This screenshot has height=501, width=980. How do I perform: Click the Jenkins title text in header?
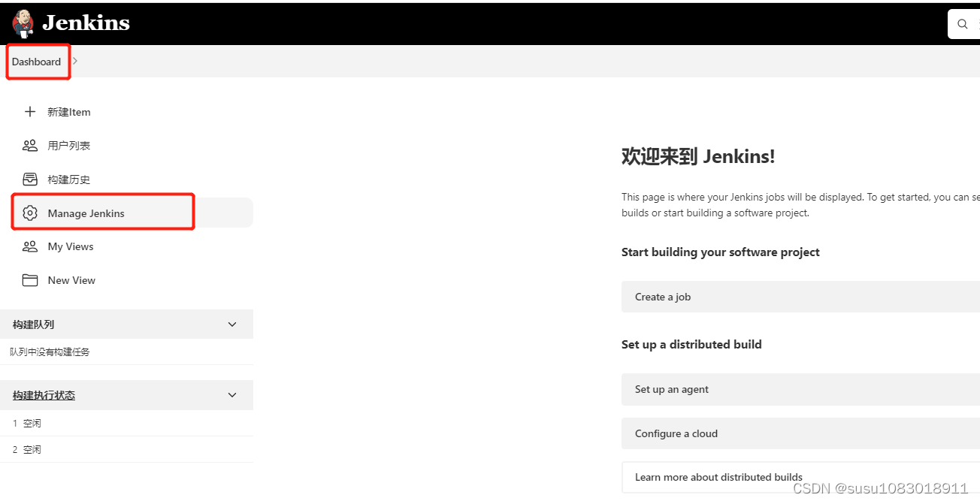pyautogui.click(x=86, y=23)
